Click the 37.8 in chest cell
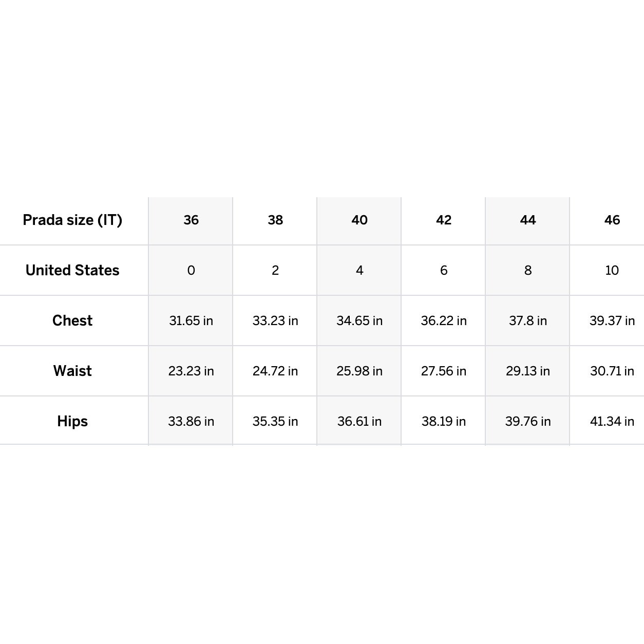This screenshot has width=644, height=644. (x=528, y=320)
